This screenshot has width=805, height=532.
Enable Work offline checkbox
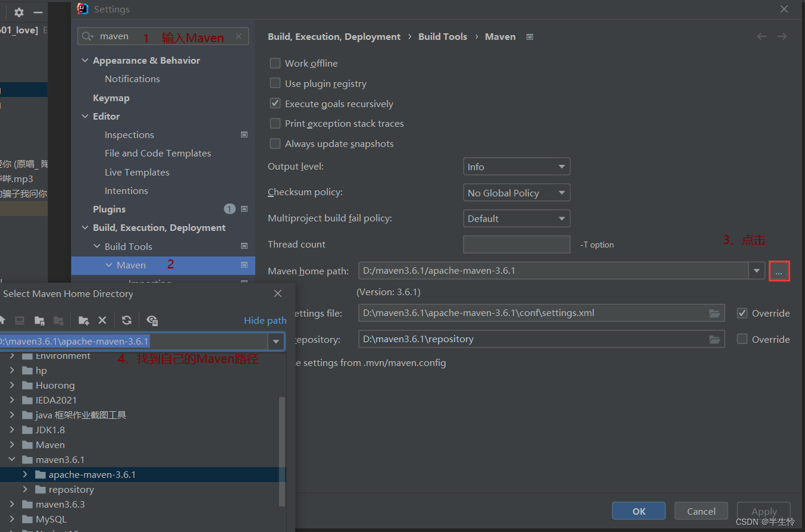(x=275, y=63)
